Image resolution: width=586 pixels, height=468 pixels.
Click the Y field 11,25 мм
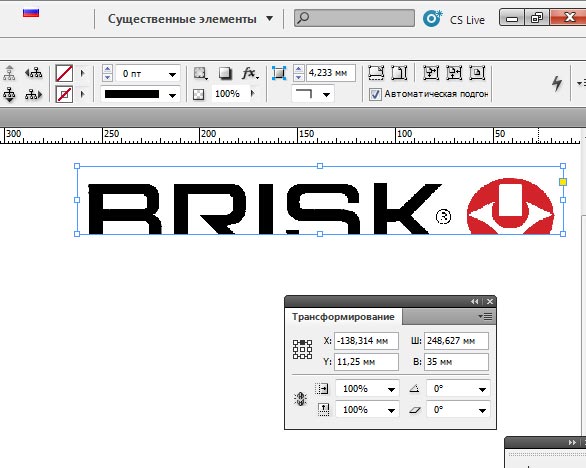click(x=366, y=362)
